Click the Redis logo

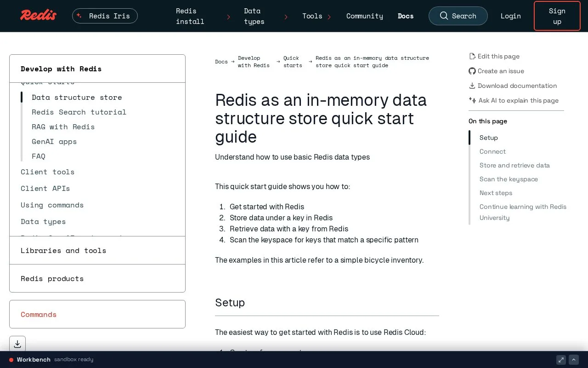click(38, 15)
